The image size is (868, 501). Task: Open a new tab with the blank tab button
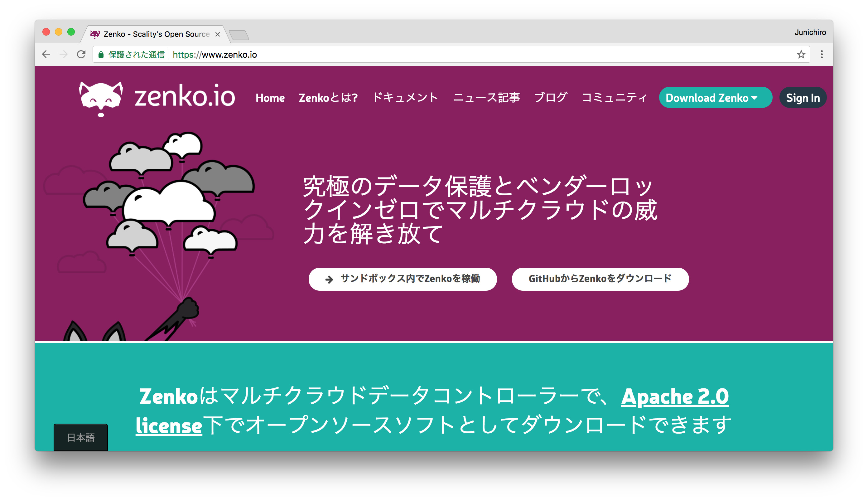click(x=239, y=35)
